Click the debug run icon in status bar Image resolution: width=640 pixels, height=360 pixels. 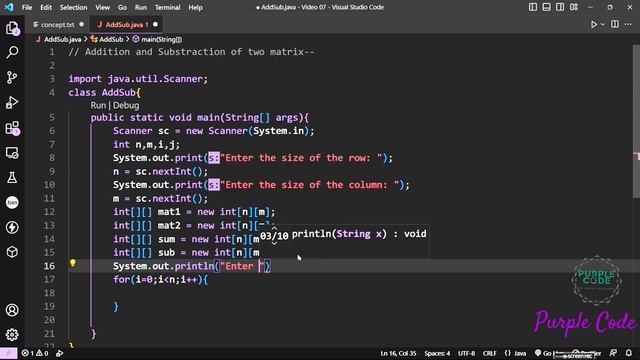coord(60,353)
